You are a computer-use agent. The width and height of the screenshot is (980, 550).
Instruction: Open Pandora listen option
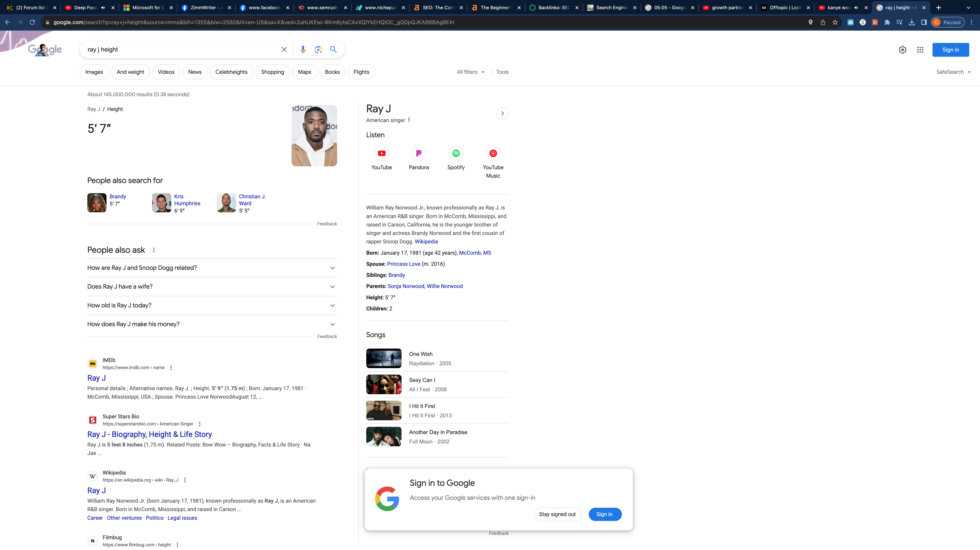click(419, 158)
